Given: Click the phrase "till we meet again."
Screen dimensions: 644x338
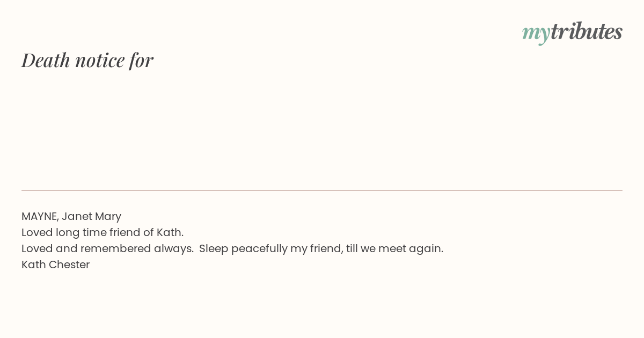Looking at the screenshot, I should [394, 249].
